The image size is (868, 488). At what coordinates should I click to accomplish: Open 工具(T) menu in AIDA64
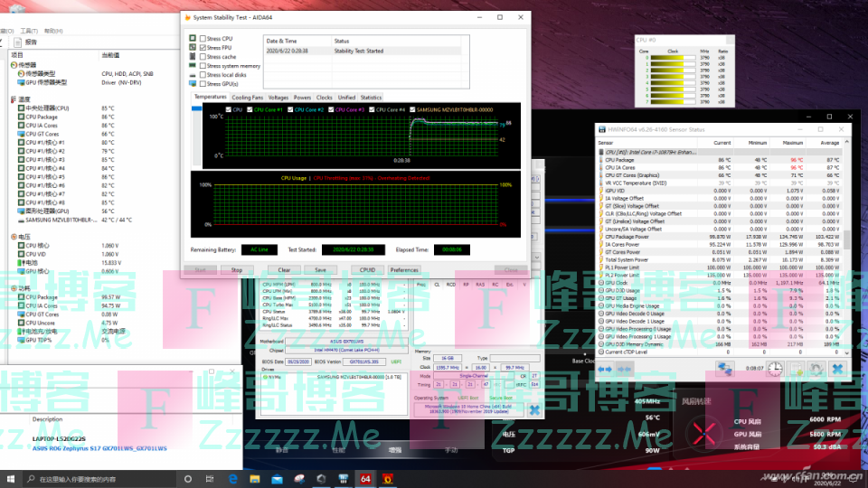29,31
